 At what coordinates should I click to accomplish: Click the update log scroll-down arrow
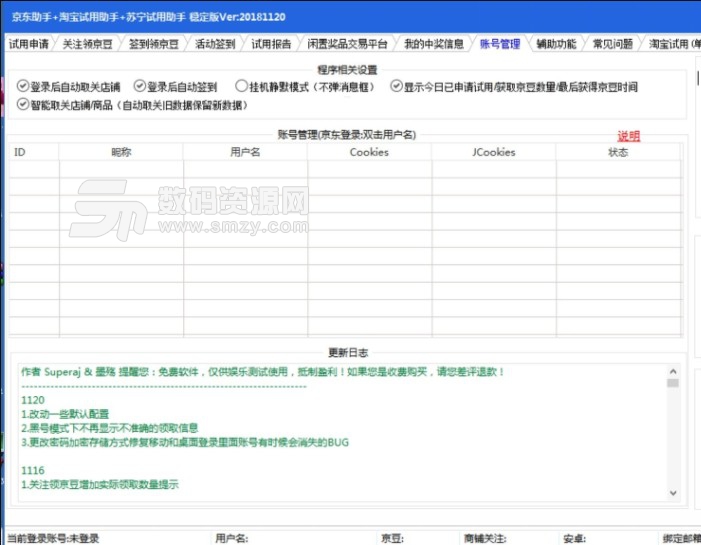[x=673, y=493]
